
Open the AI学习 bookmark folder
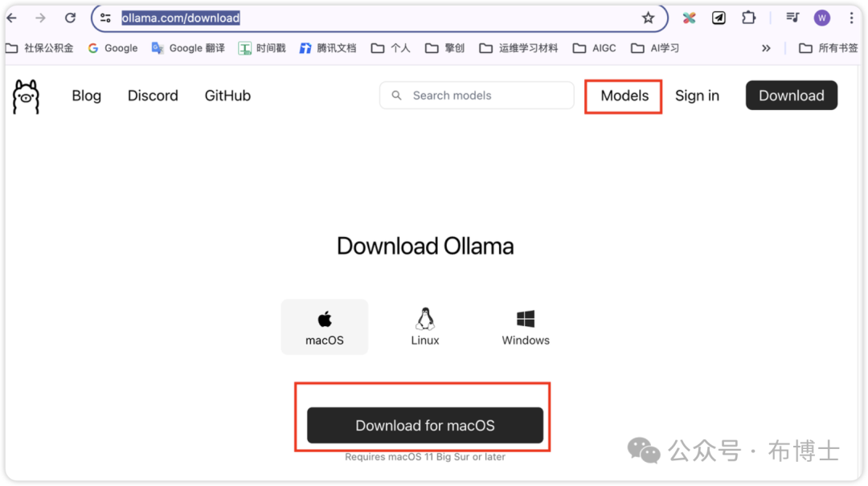point(655,48)
